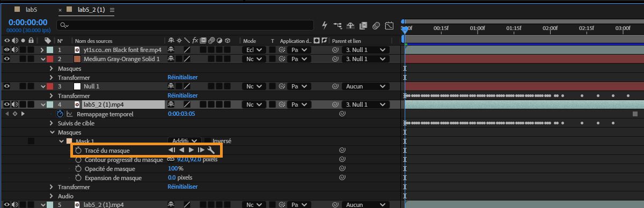This screenshot has width=644, height=208.
Task: Mute audio of layer 4 lab5_2 (1).mp4
Action: pos(14,105)
